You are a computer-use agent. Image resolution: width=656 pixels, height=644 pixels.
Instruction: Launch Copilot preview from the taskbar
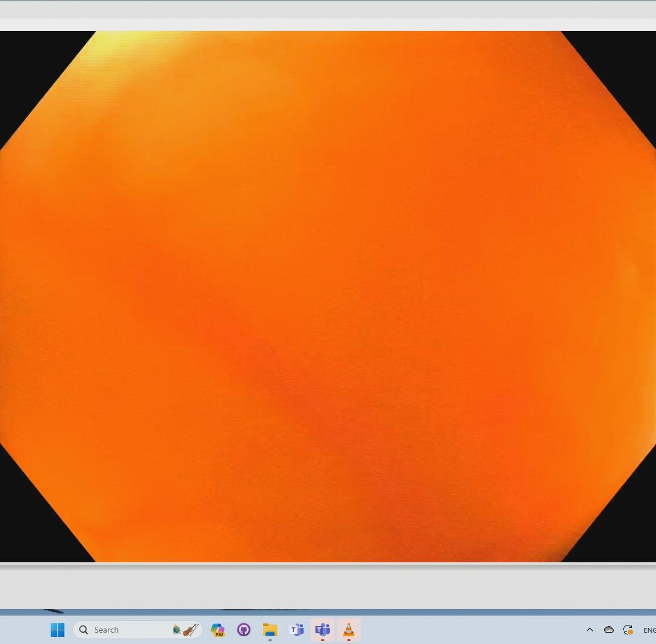coord(218,629)
